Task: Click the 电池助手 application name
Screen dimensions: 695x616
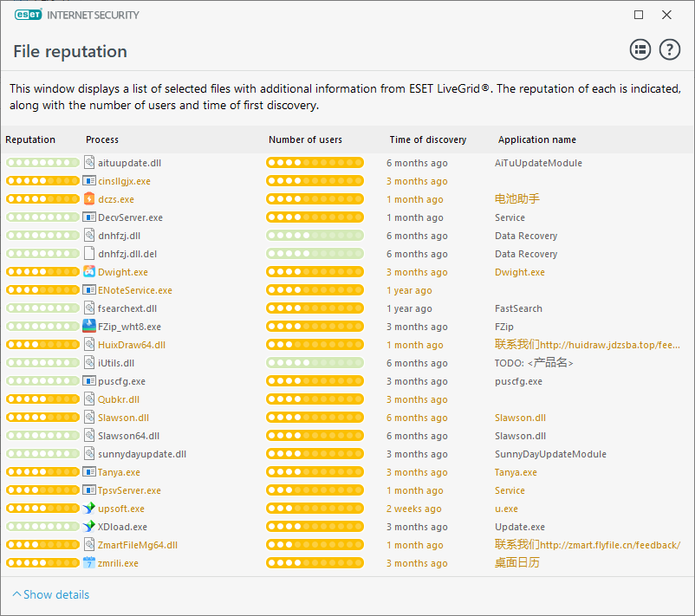Action: (517, 198)
